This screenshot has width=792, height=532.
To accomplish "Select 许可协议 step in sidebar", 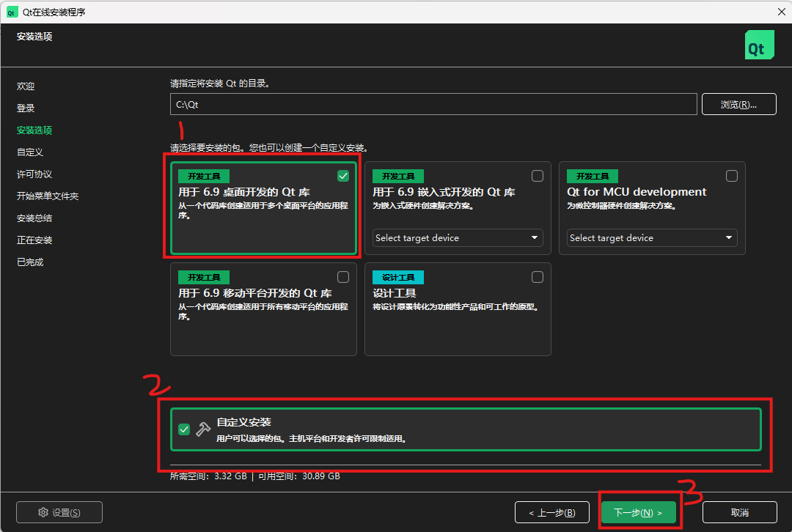I will 34,174.
